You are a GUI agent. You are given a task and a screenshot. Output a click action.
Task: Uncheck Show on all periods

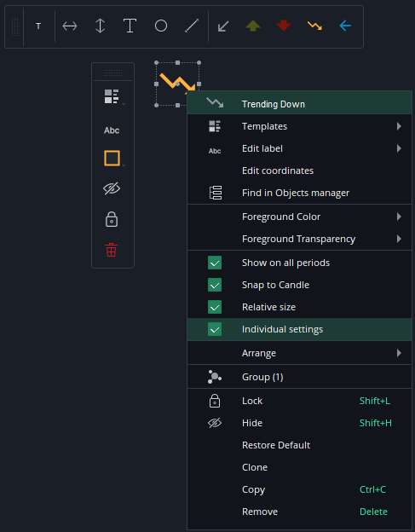[215, 263]
